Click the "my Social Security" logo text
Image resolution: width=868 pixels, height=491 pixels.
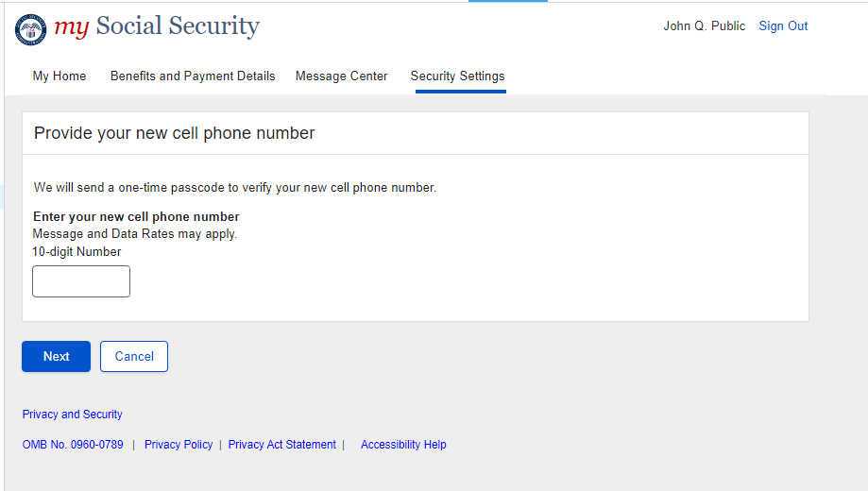point(157,27)
